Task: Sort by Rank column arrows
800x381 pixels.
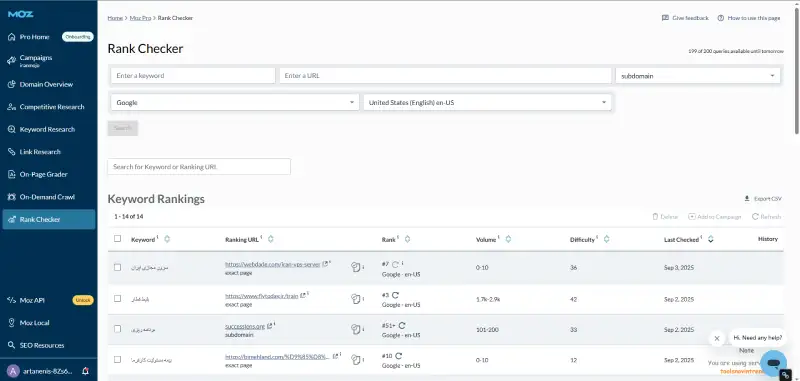Action: tap(407, 239)
